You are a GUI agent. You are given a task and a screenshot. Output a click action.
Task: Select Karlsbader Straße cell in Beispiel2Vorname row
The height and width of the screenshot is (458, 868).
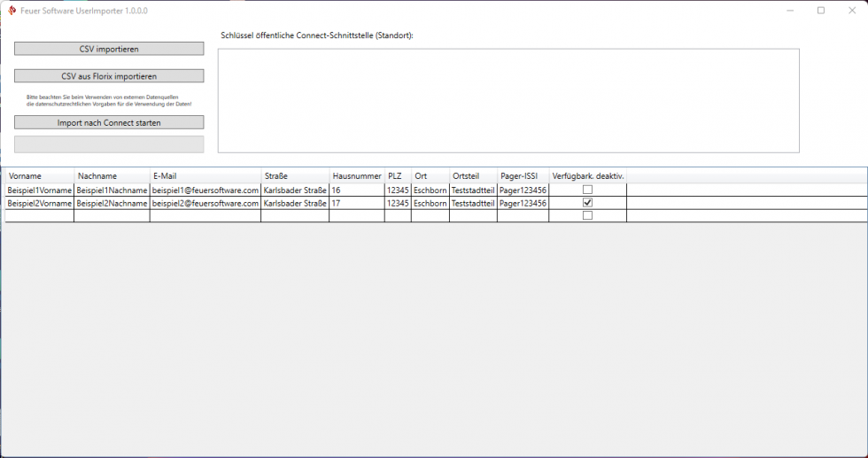tap(295, 203)
